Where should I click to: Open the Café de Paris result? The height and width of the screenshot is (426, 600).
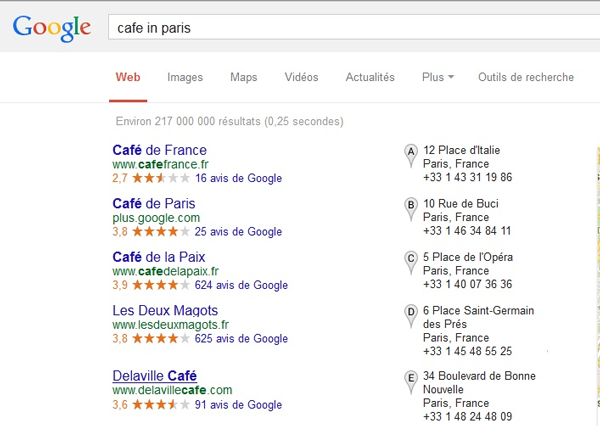pyautogui.click(x=154, y=204)
